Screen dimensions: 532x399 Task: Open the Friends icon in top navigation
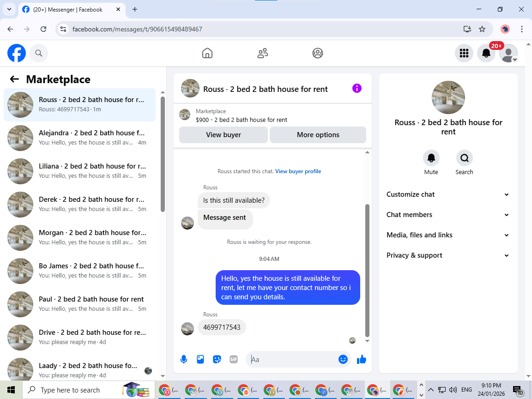tap(263, 53)
